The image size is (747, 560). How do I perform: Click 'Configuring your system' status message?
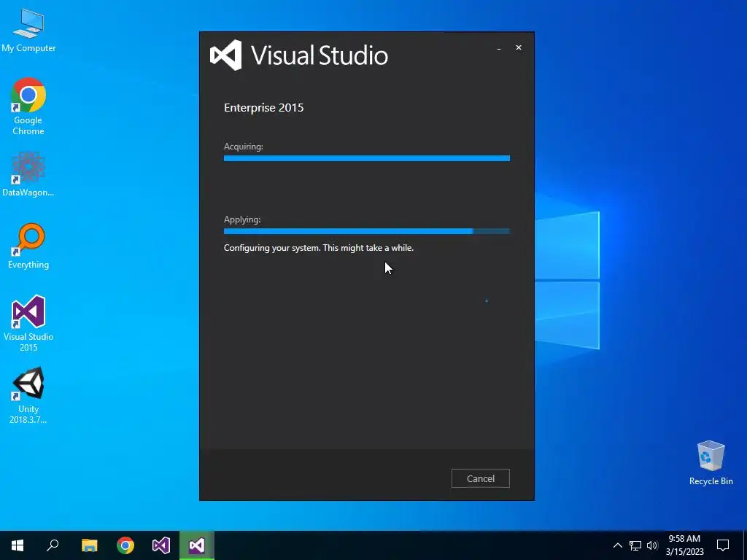pyautogui.click(x=319, y=248)
